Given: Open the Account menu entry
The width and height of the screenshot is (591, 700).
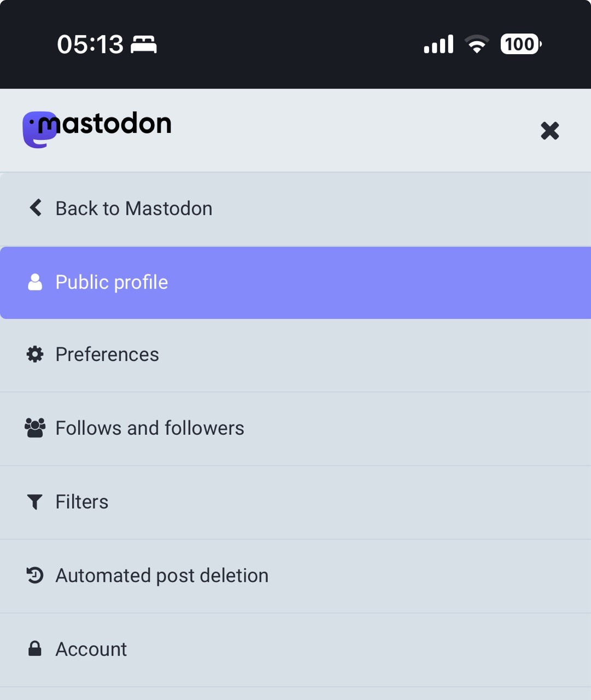Looking at the screenshot, I should (x=91, y=649).
